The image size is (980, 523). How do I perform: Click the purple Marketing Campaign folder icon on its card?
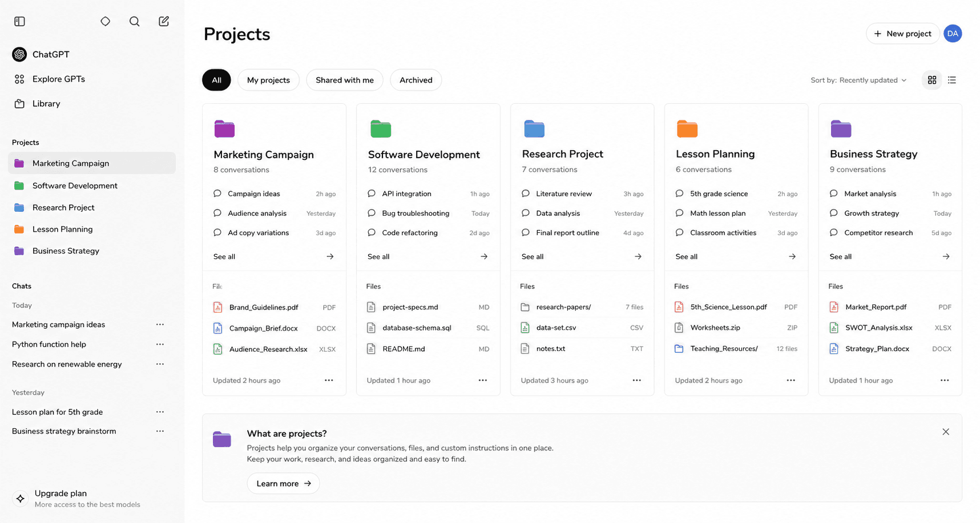(224, 129)
